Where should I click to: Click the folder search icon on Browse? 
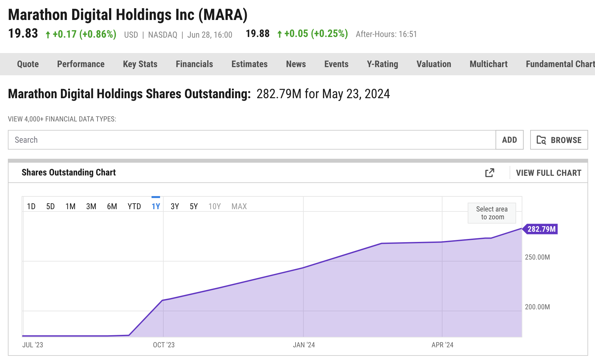point(541,140)
